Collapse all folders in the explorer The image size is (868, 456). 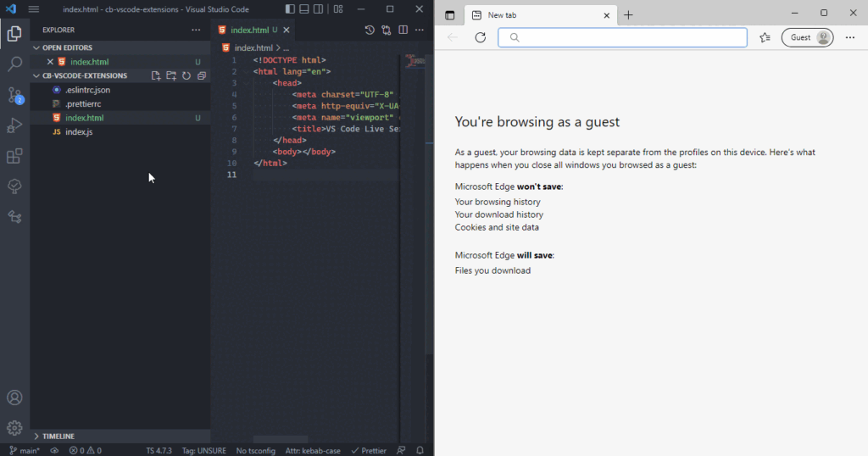click(x=202, y=75)
